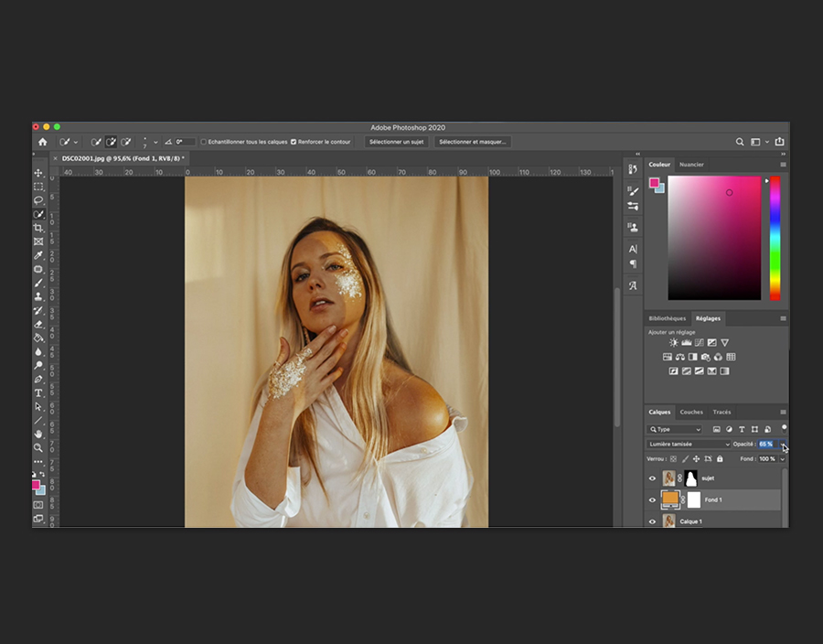
Task: Close the DSC02001.jpg document tab
Action: [55, 158]
